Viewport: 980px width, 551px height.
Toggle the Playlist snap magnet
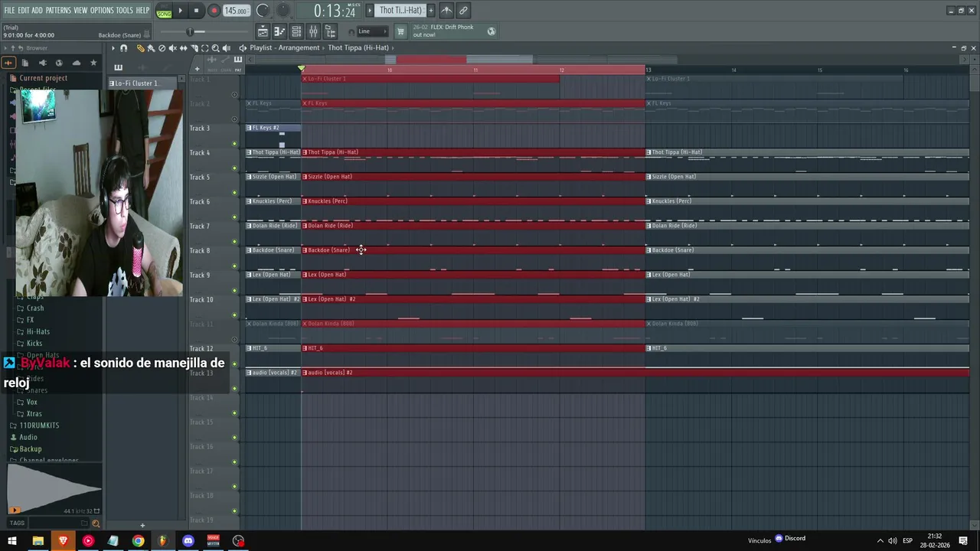(x=123, y=48)
